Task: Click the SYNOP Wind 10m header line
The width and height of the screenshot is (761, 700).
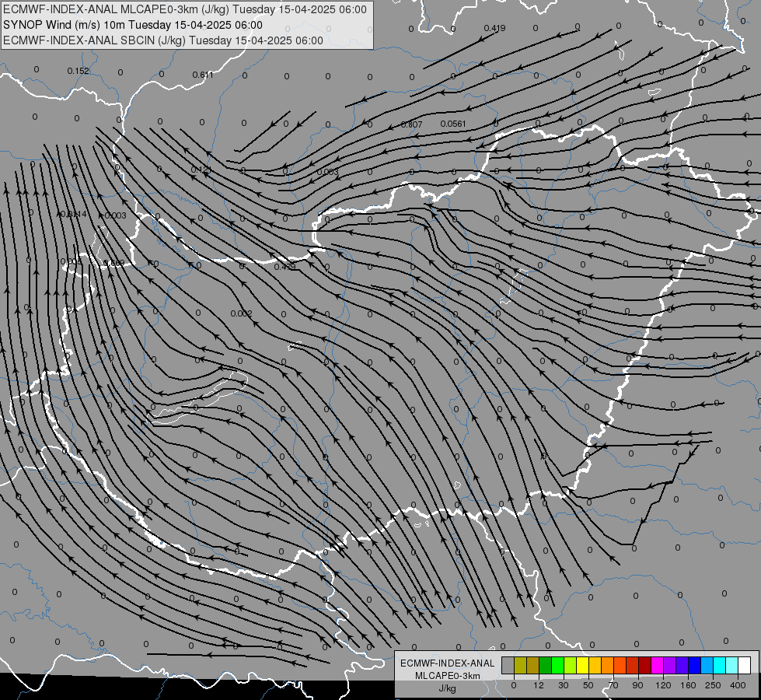Action: [x=133, y=25]
